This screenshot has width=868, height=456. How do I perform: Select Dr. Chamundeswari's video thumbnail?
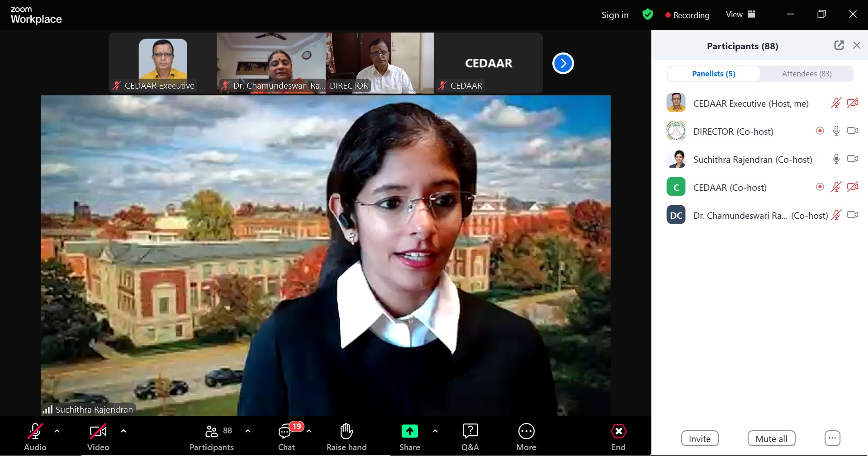271,63
